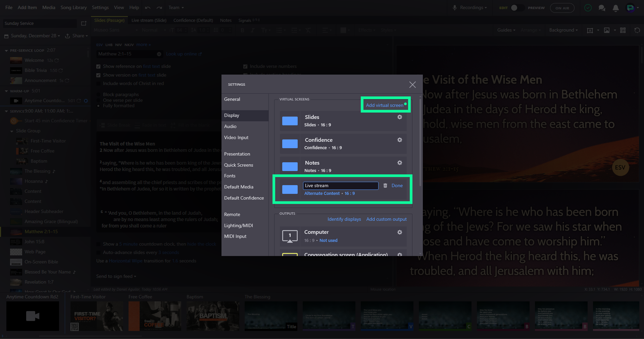
Task: Open the Team dropdown
Action: pyautogui.click(x=176, y=7)
